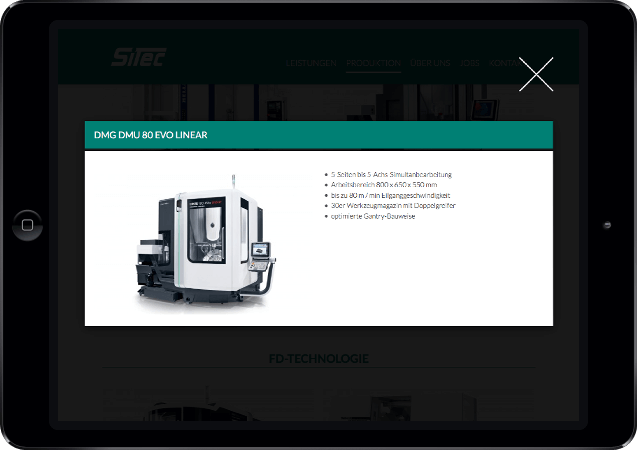The image size is (637, 450).
Task: Click the optimierte Gantry-Bauweise bullet
Action: tap(373, 216)
